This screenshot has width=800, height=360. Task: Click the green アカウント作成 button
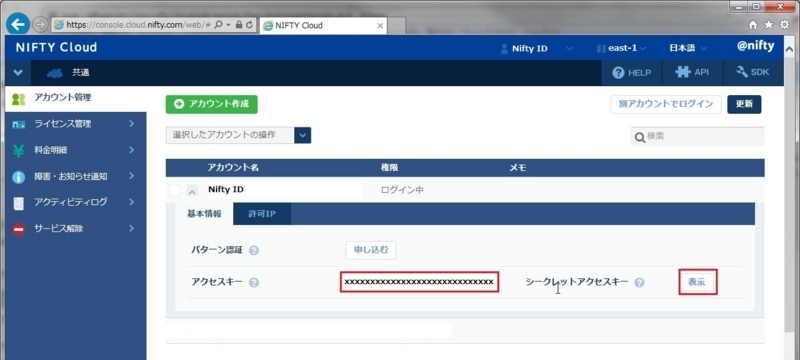pyautogui.click(x=211, y=104)
